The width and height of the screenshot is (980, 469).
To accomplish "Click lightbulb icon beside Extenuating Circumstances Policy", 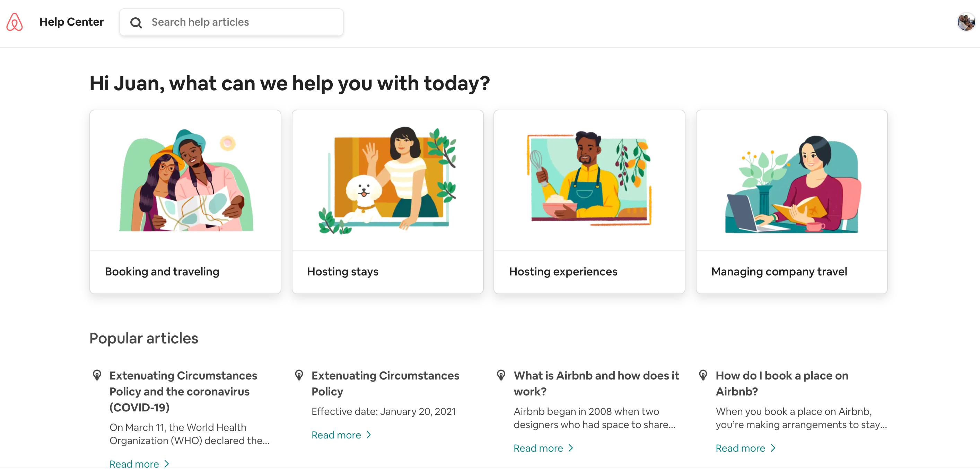I will point(299,375).
